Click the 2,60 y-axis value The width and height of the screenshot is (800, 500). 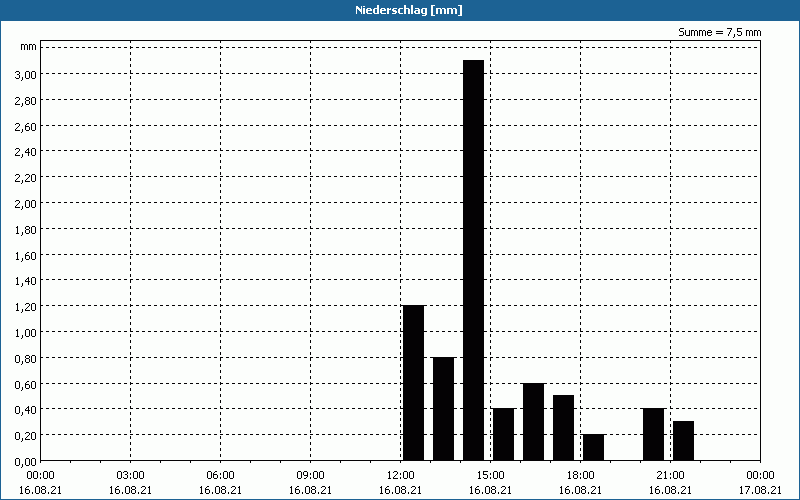click(26, 127)
